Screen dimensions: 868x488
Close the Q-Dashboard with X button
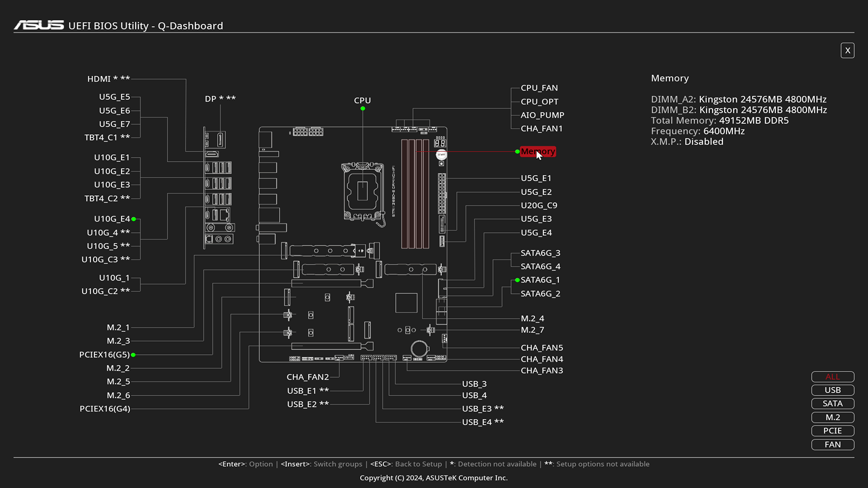click(847, 51)
